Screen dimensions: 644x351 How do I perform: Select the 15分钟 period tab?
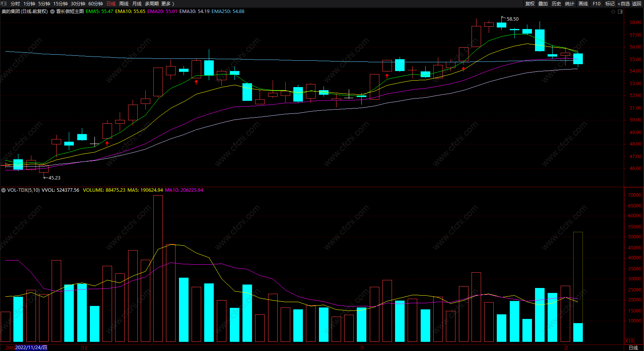pyautogui.click(x=60, y=4)
